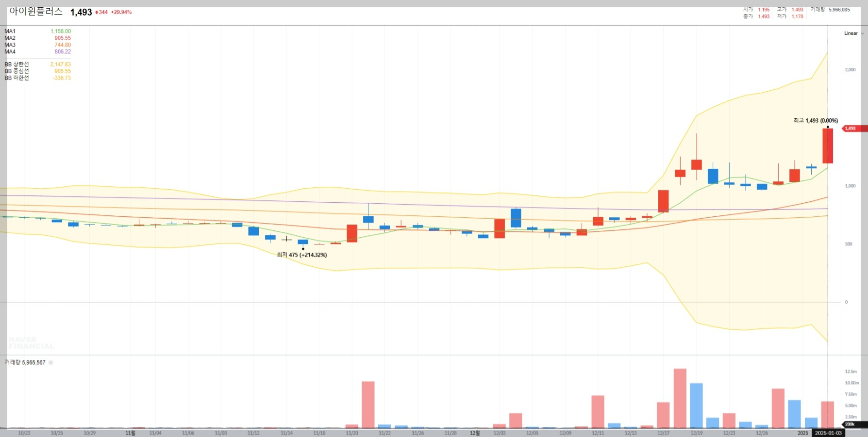
Task: Click the stock name 아이윈플러스
Action: pos(36,11)
